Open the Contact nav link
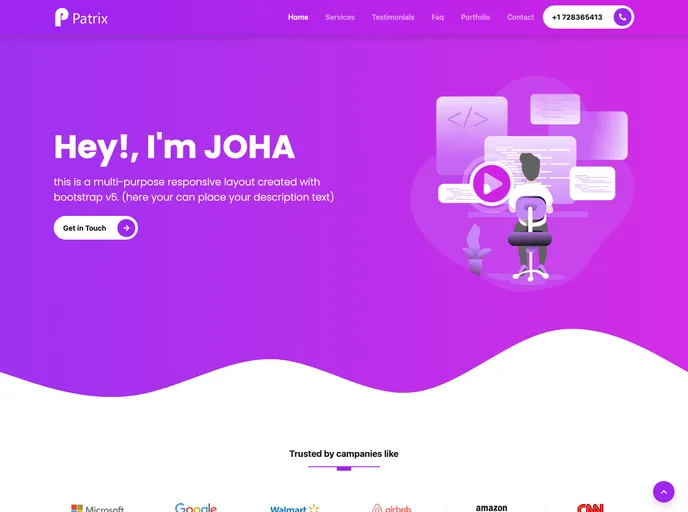688x512 pixels. [520, 17]
